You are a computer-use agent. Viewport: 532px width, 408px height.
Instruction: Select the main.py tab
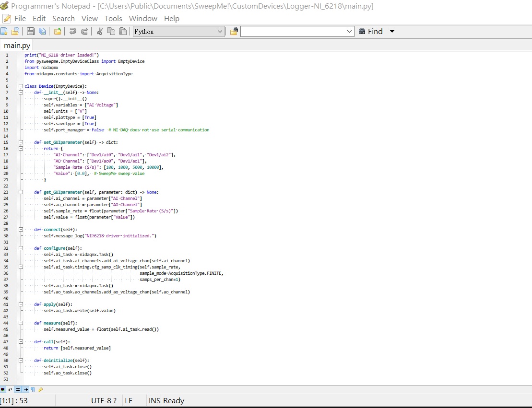(17, 46)
